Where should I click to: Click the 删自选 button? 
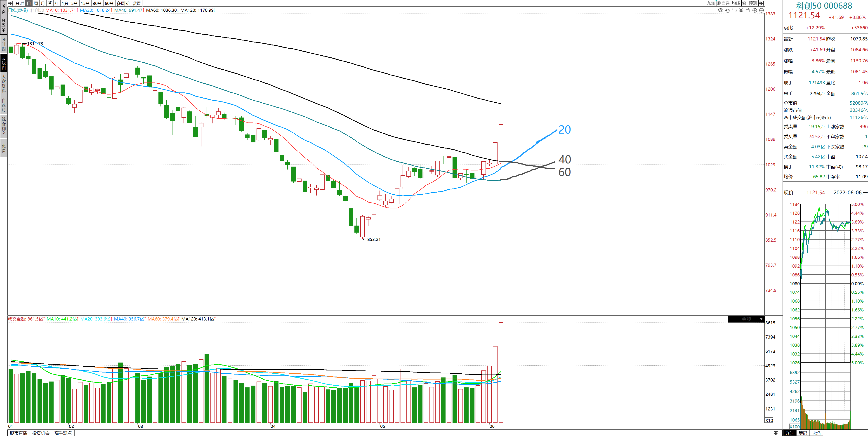coord(723,3)
